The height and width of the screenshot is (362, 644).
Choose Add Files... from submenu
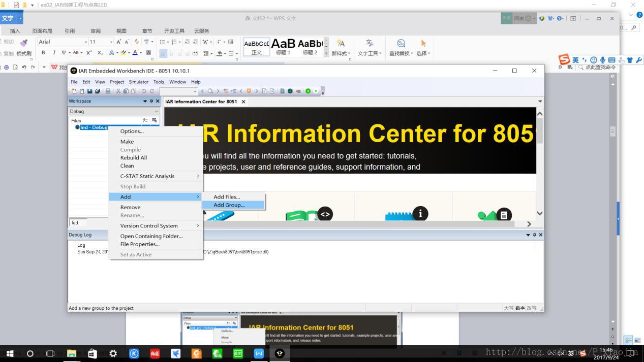point(233,197)
